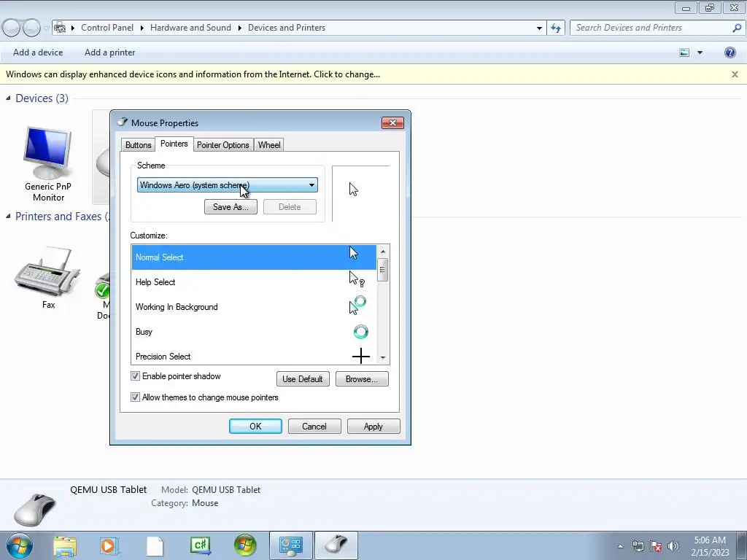Open the C# application taskbar icon
The image size is (747, 560).
(200, 546)
